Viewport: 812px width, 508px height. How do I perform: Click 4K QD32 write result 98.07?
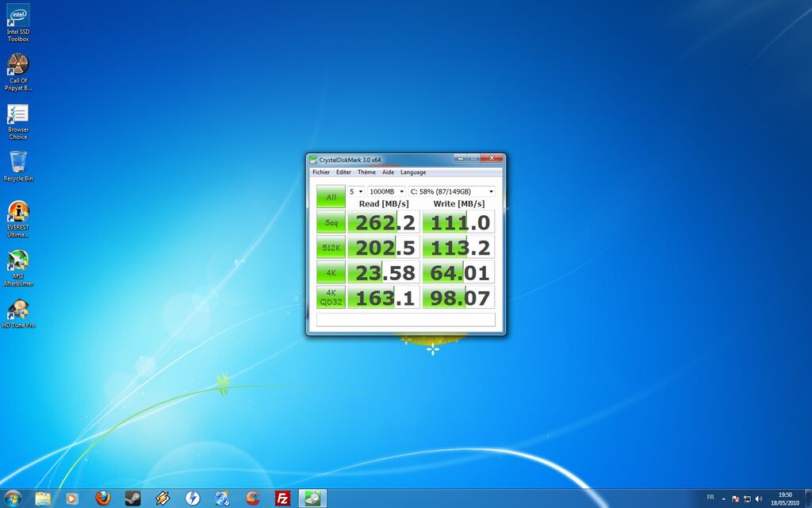[459, 297]
